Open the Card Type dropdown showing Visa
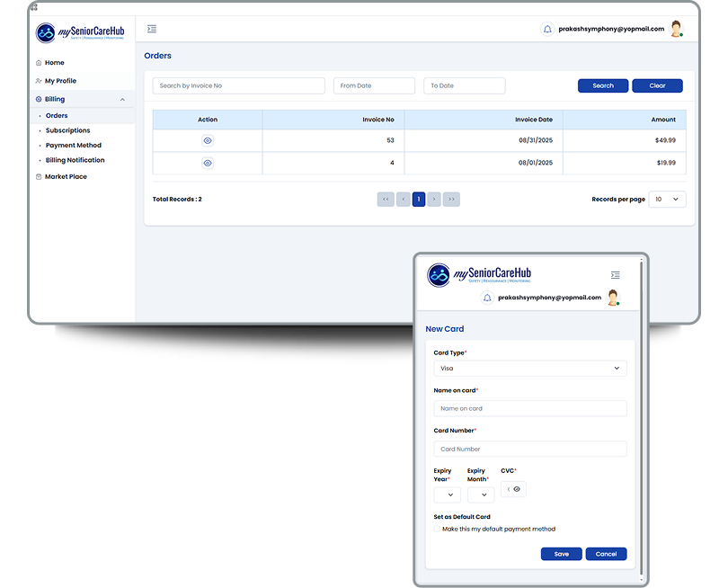The image size is (728, 588). click(529, 369)
